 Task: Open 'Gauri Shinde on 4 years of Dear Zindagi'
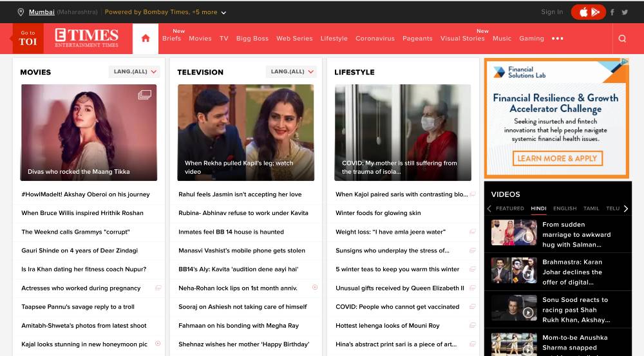(x=79, y=250)
